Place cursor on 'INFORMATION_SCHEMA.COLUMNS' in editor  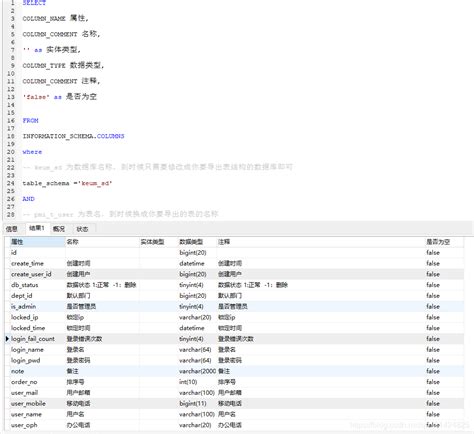73,136
